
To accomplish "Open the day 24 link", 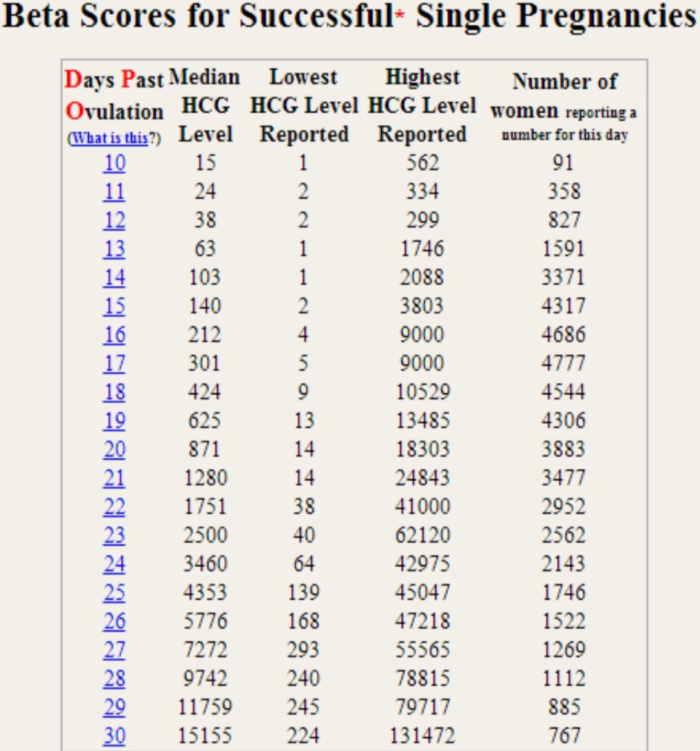I will [x=114, y=564].
